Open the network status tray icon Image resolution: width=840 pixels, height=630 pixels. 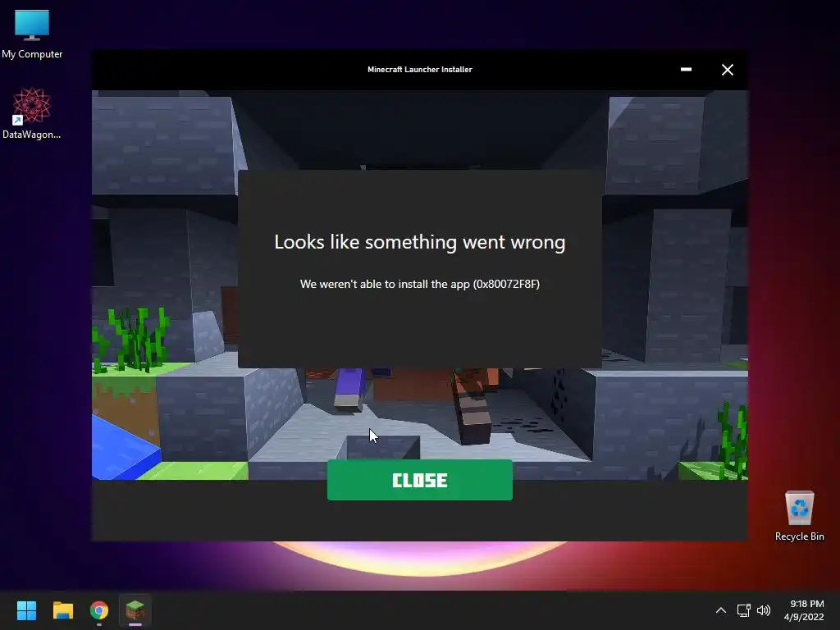pyautogui.click(x=743, y=610)
